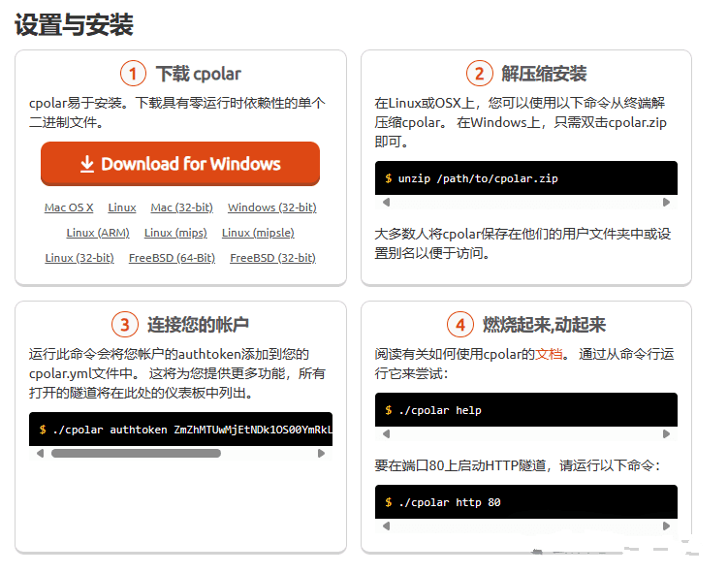Open the Linux (32-bit) download link
This screenshot has width=728, height=574.
coord(79,258)
